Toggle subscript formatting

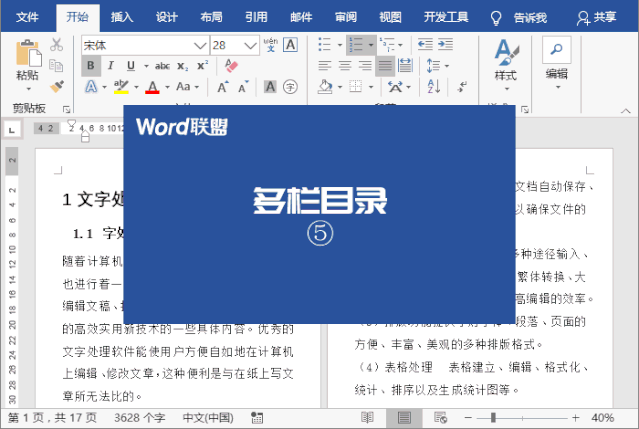tap(182, 66)
